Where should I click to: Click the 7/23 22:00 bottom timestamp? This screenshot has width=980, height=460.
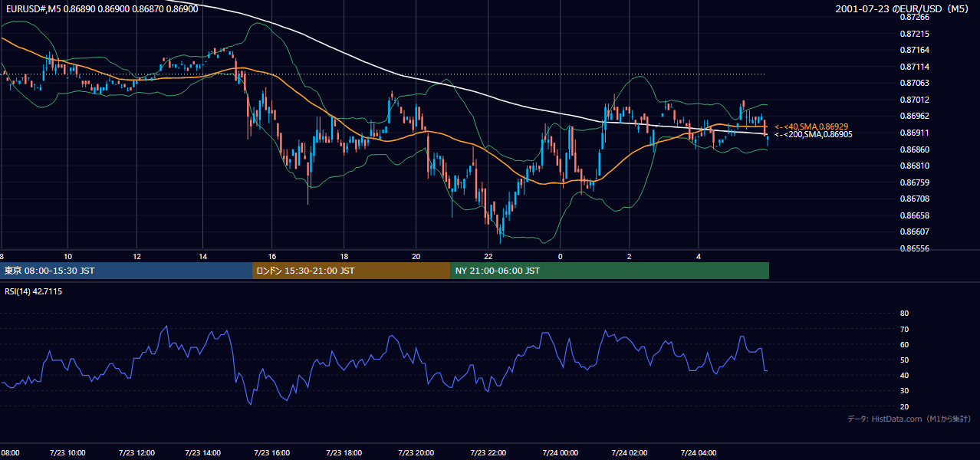(488, 452)
